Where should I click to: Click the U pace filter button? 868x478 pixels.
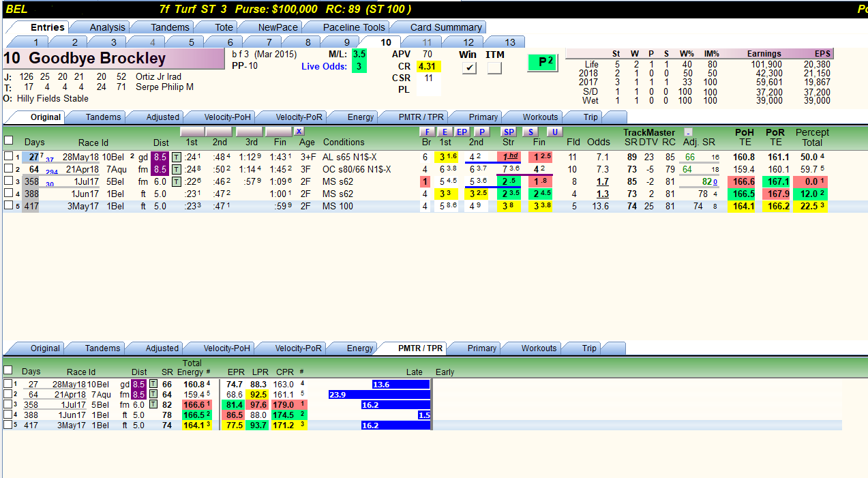click(x=554, y=132)
